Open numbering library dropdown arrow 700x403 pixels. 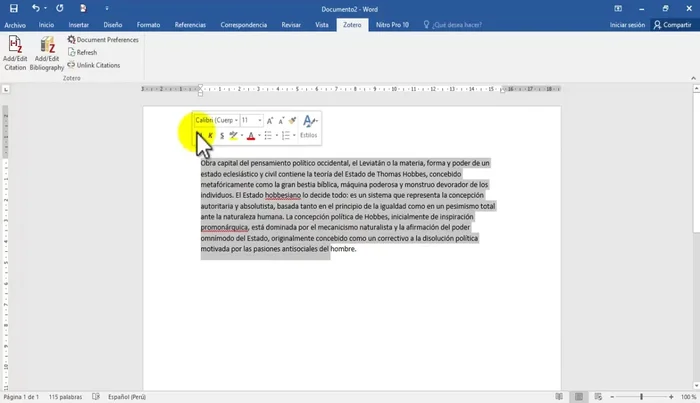pyautogui.click(x=294, y=135)
